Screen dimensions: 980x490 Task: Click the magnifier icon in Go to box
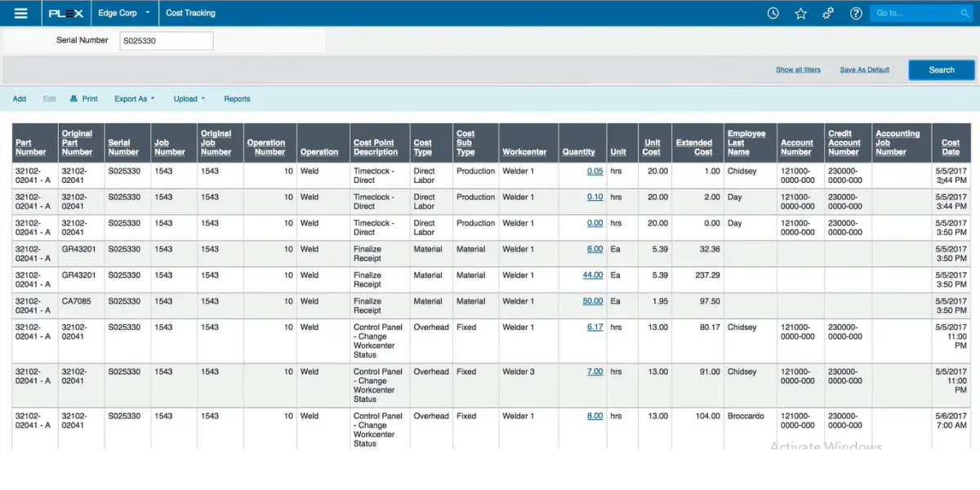(x=964, y=13)
